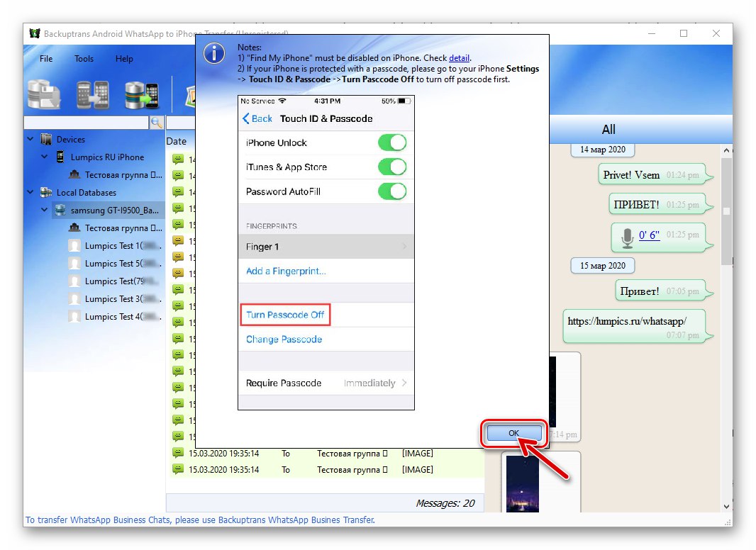Open the Tools menu
This screenshot has height=550, width=756.
(x=84, y=59)
